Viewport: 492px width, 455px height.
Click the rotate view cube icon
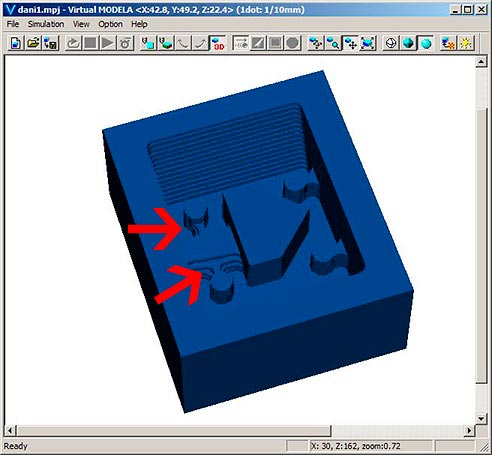[315, 43]
